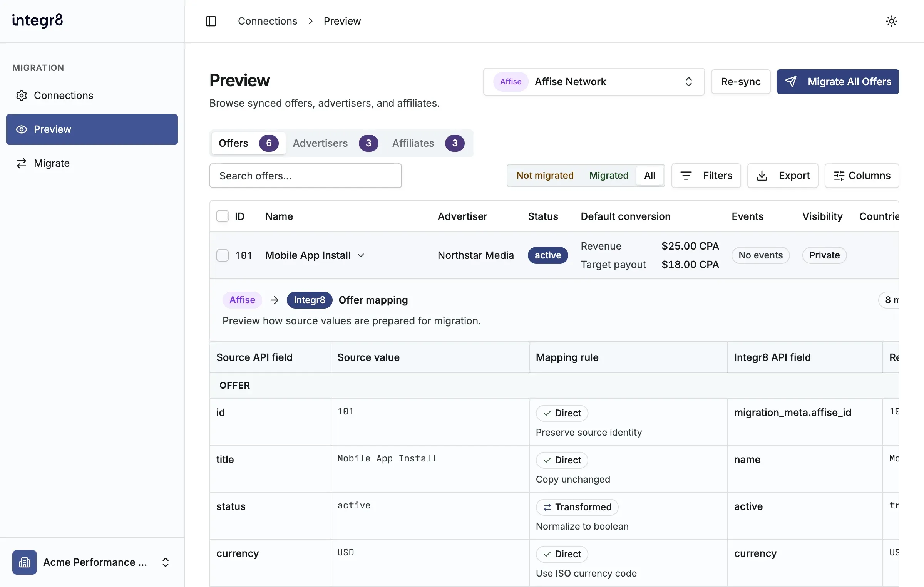Click the Connections gear icon in sidebar
Screen dimensions: 924x587
[x=22, y=96]
